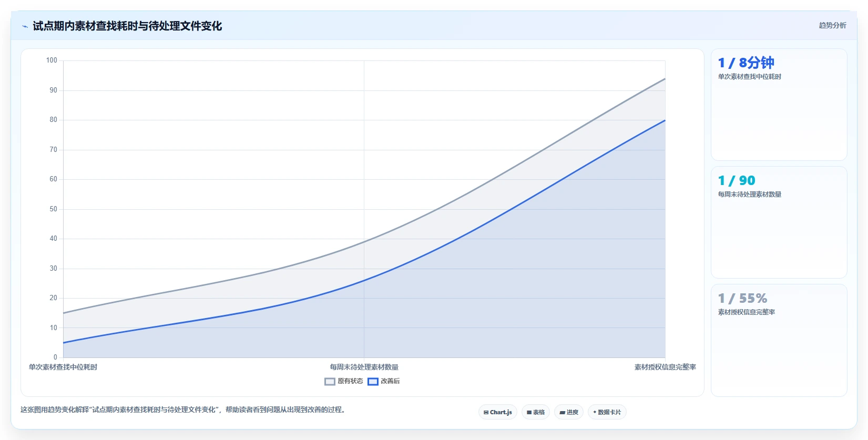Click the 每周末待处理素材数量 card label

(750, 195)
